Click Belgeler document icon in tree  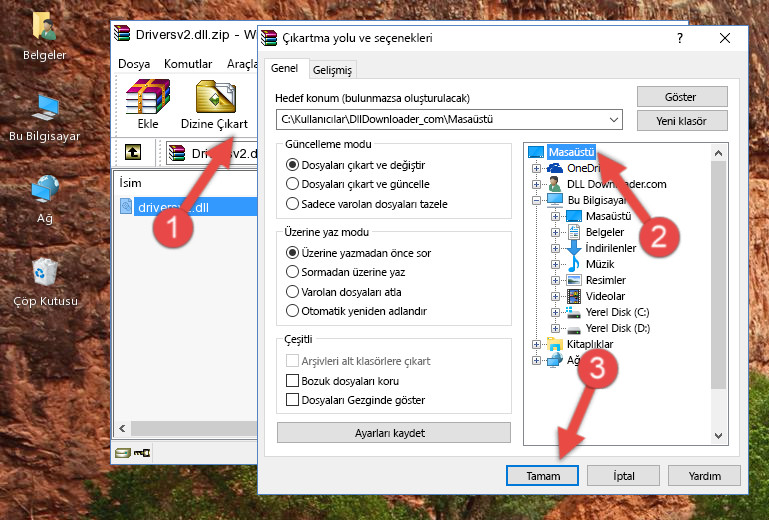coord(574,232)
